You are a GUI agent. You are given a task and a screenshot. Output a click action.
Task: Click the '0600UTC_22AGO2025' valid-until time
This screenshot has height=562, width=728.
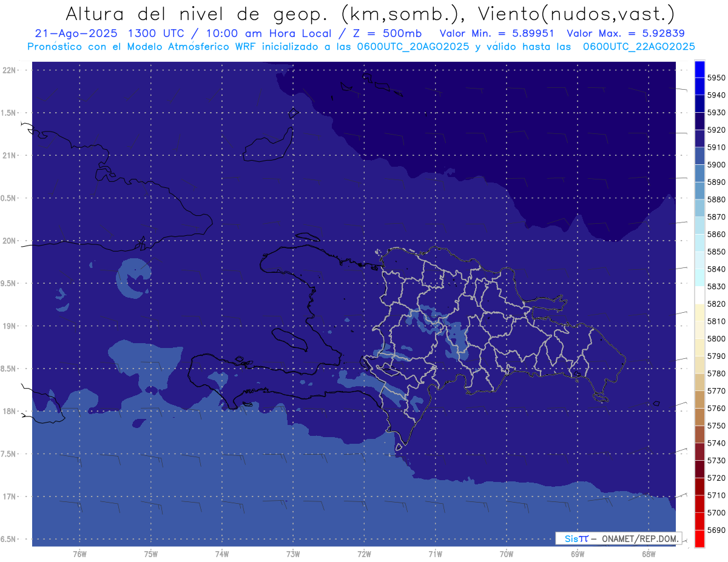click(x=639, y=47)
